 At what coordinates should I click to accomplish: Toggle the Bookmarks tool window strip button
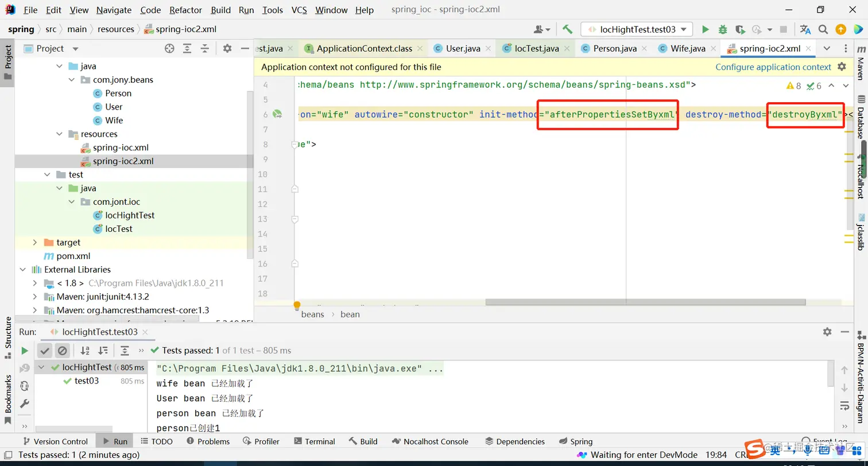(x=8, y=399)
